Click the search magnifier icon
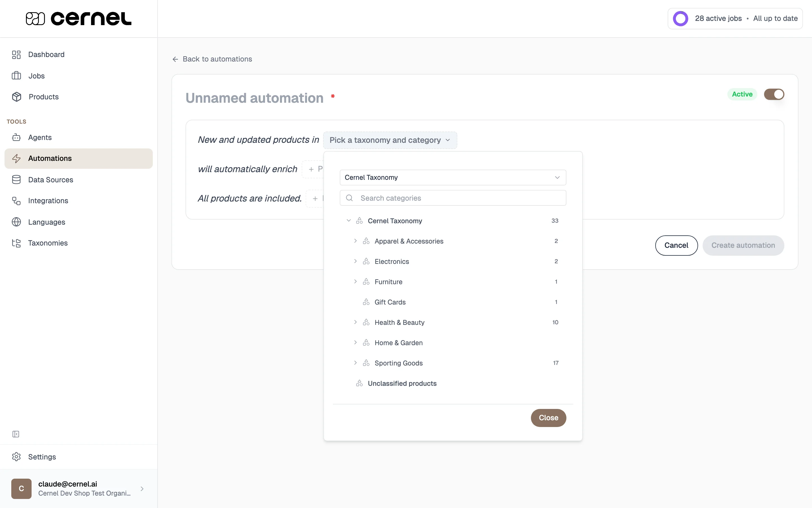 [x=349, y=198]
